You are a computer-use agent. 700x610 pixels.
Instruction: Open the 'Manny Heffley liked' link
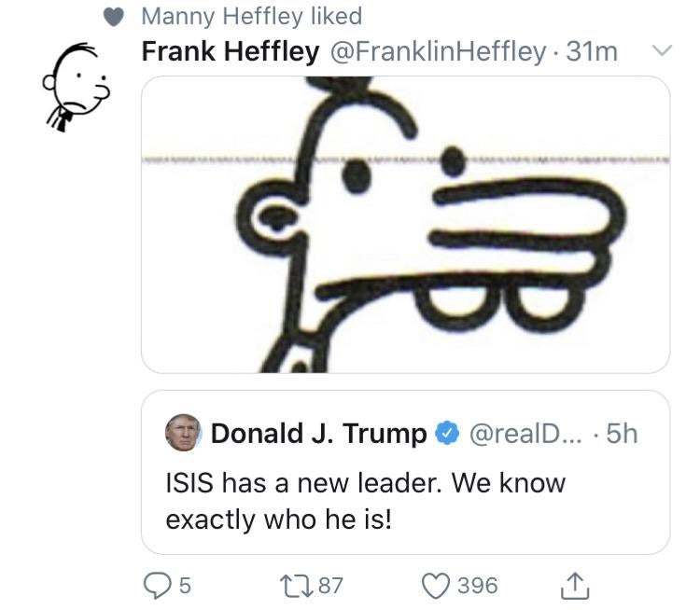coord(251,17)
